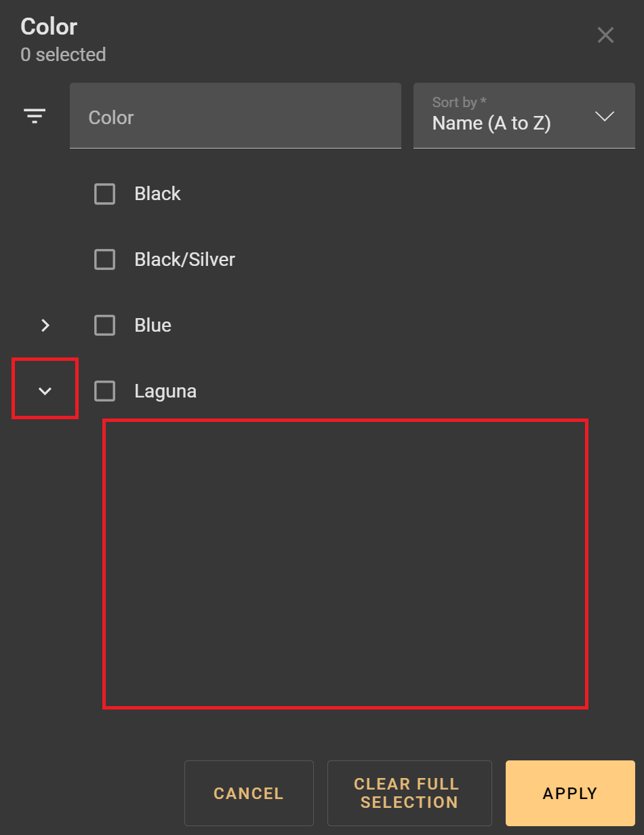Collapse the Laguna color group

click(x=45, y=391)
